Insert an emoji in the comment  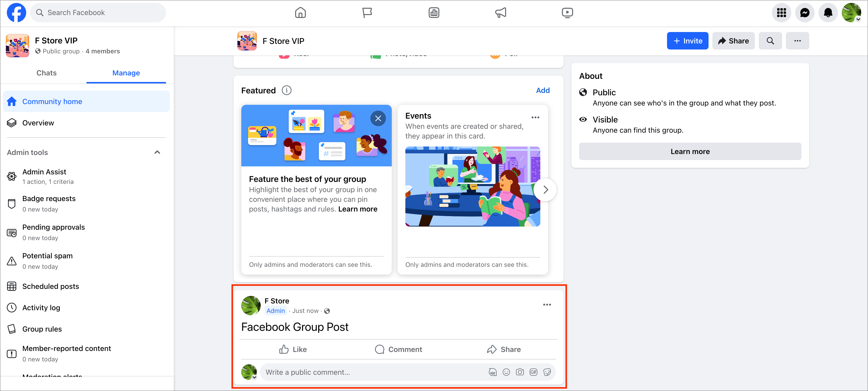point(506,372)
